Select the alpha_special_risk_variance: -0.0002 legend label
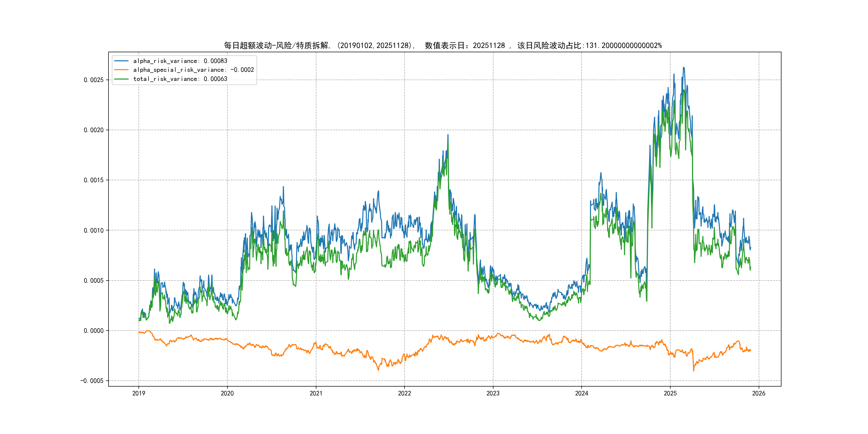This screenshot has height=434, width=868. click(x=193, y=70)
